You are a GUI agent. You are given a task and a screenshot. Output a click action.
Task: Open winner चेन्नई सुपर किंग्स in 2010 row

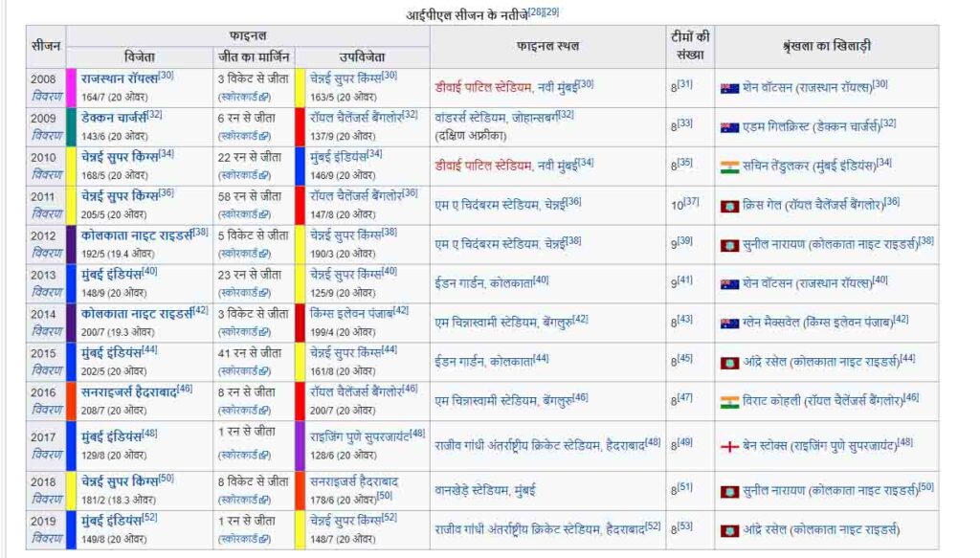[x=120, y=158]
